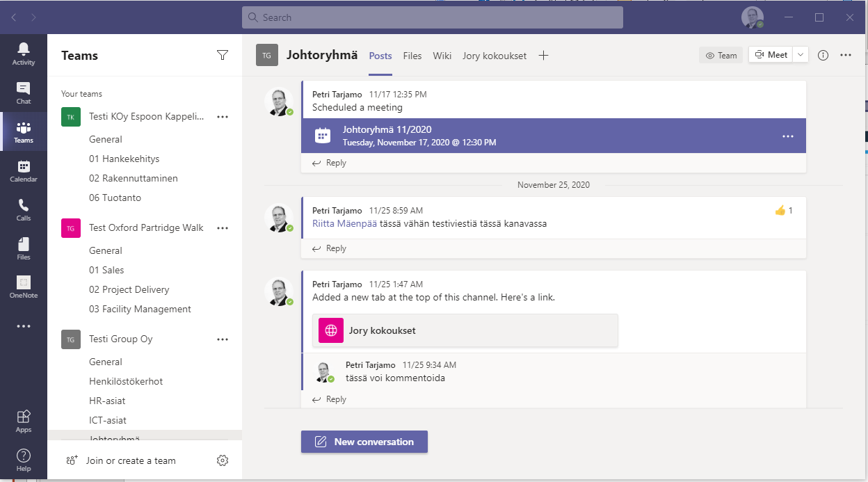868x482 pixels.
Task: Open the HR-asiat channel
Action: coord(107,401)
